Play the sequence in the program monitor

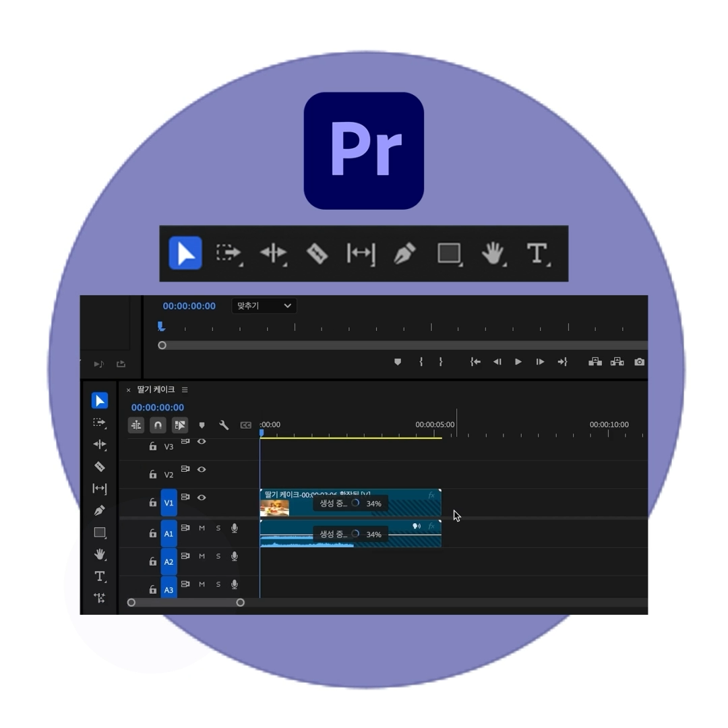click(x=518, y=362)
